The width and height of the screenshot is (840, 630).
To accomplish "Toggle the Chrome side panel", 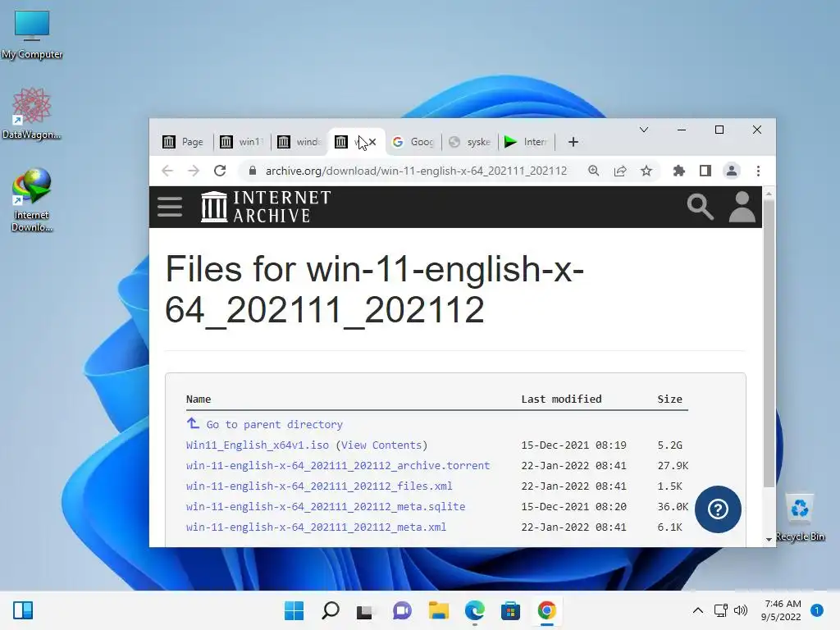I will click(705, 171).
